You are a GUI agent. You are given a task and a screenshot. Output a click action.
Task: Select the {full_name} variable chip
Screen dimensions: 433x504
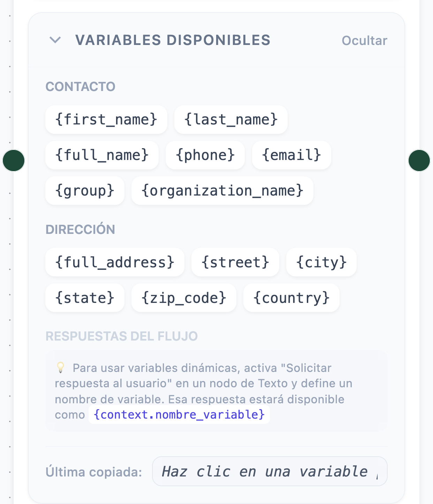coord(102,155)
